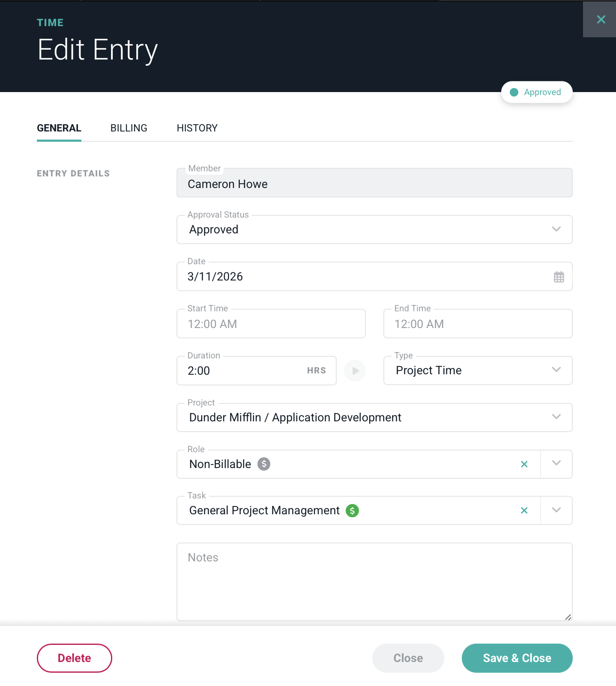616x686 pixels.
Task: Click the Duration input field
Action: coord(244,371)
